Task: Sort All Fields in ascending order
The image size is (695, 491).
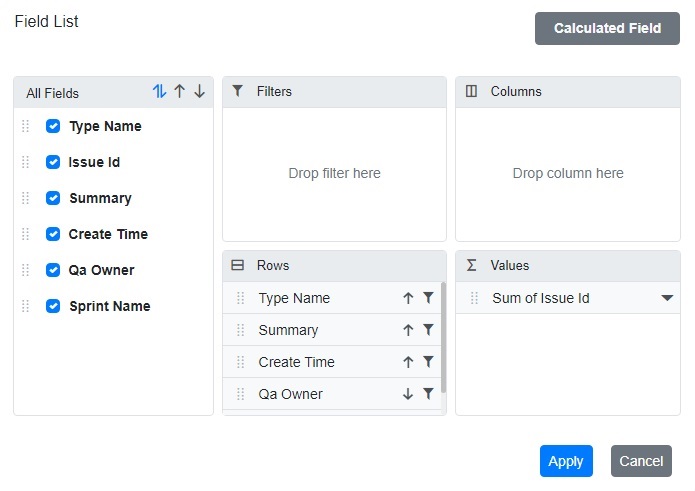Action: [180, 92]
